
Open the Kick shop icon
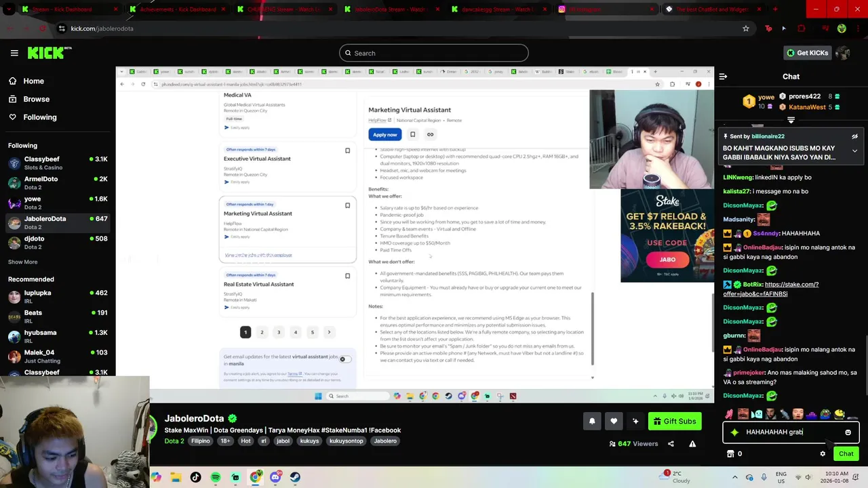[730, 454]
